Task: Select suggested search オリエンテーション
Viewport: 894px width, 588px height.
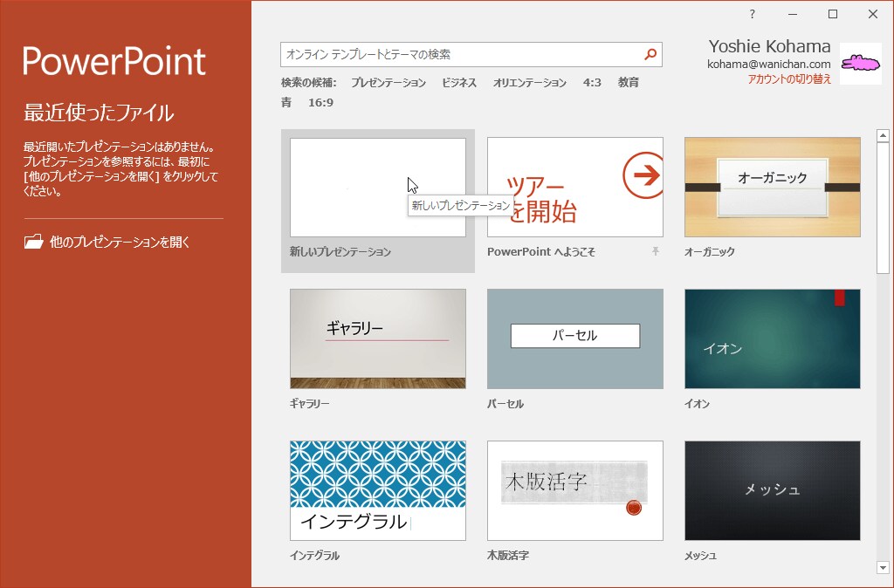Action: click(x=530, y=83)
